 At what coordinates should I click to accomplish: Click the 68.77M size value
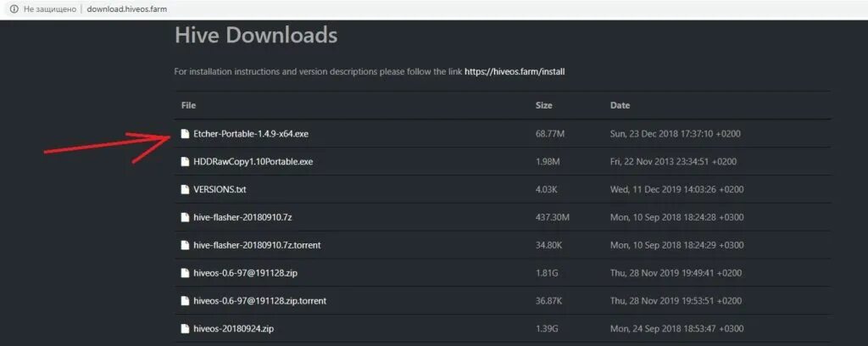click(550, 134)
